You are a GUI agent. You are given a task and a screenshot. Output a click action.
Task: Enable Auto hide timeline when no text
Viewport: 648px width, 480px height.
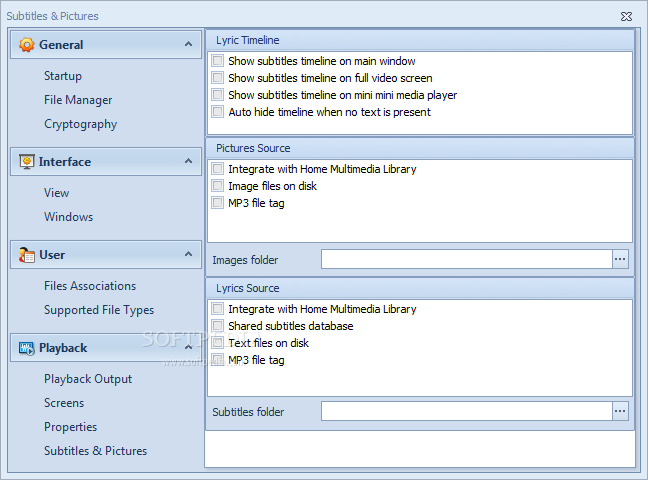click(217, 112)
